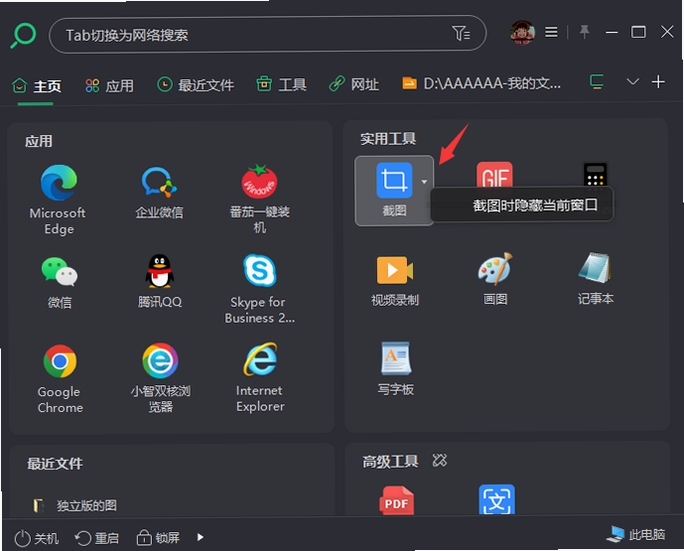Open 画图 paint tool
Viewport: 684px width, 551px height.
pyautogui.click(x=495, y=279)
